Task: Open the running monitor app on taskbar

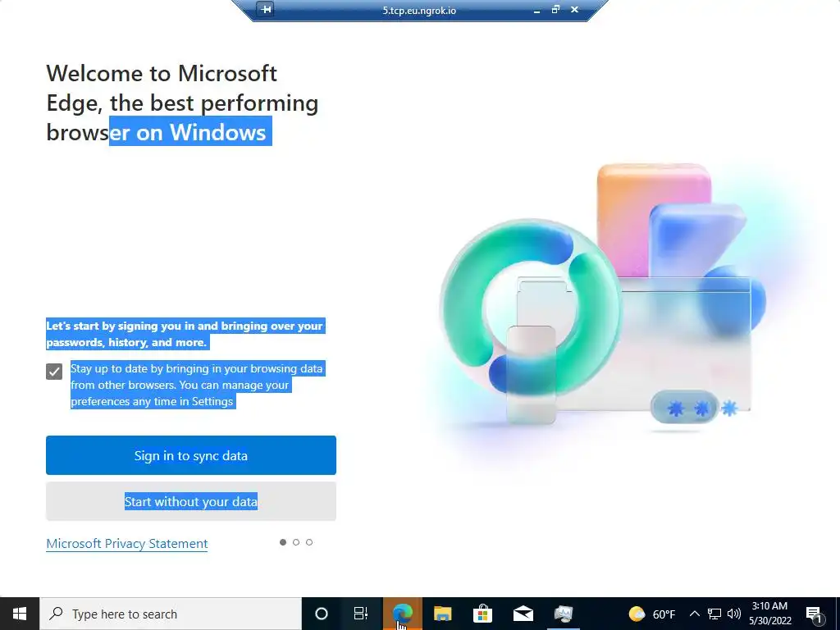Action: [563, 614]
